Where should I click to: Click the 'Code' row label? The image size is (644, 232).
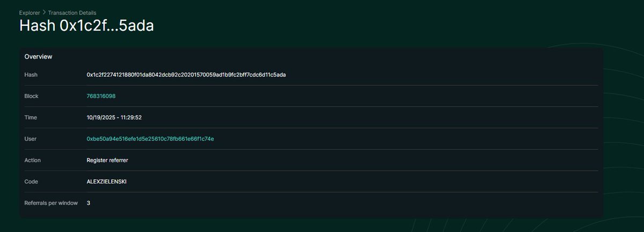click(x=31, y=182)
